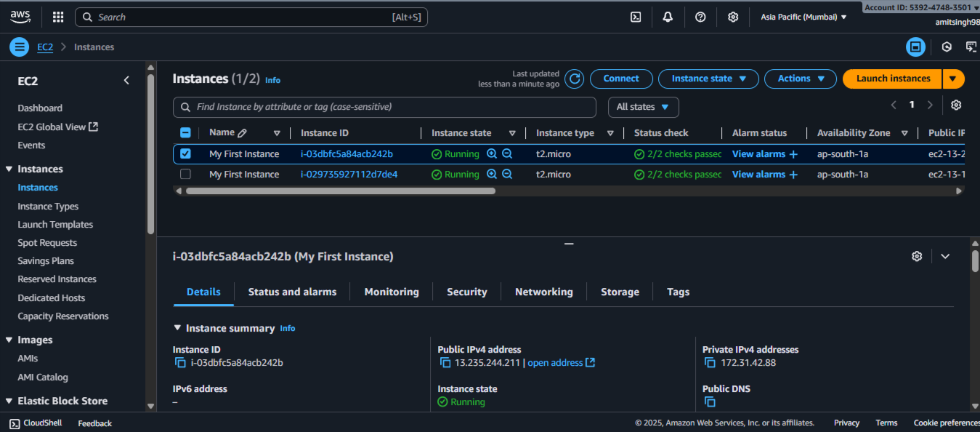Copy the Public IPv4 address
Image resolution: width=980 pixels, height=432 pixels.
pyautogui.click(x=445, y=362)
